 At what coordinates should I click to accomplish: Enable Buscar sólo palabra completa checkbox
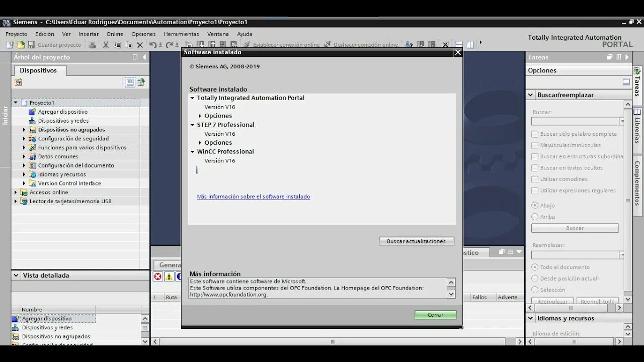tap(535, 134)
